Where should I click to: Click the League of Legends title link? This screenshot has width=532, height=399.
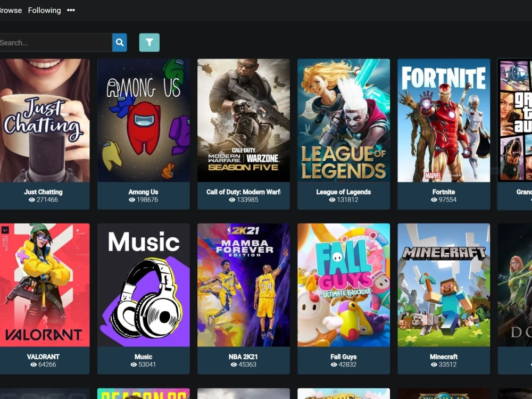343,192
